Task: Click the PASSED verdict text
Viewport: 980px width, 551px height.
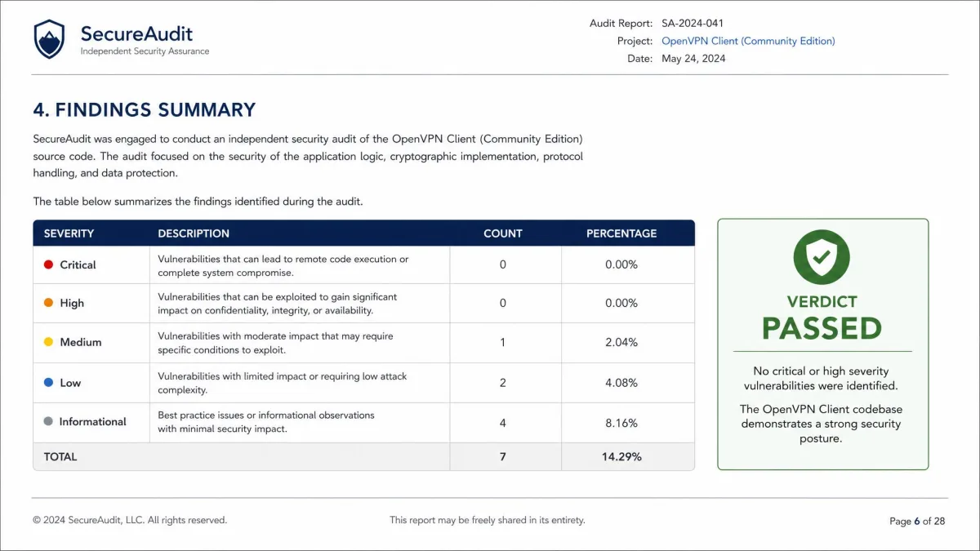Action: point(822,328)
